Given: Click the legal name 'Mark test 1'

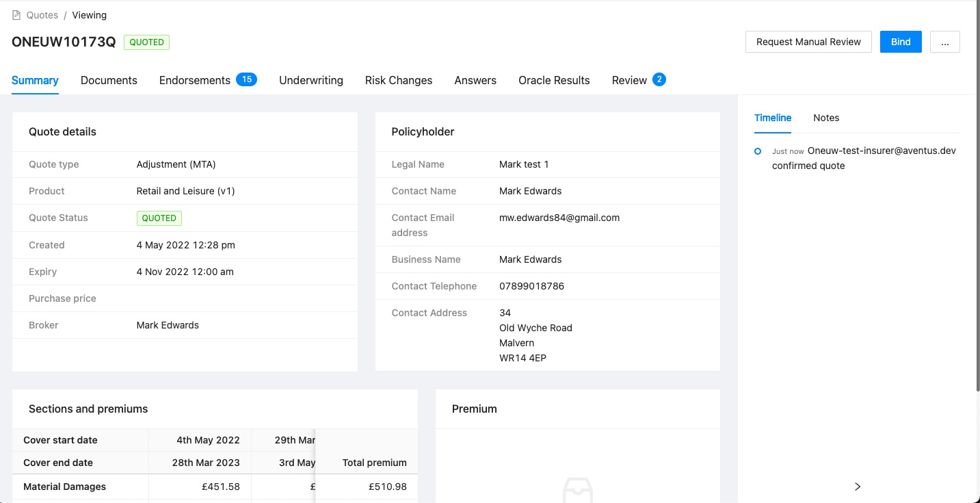Looking at the screenshot, I should click(524, 164).
